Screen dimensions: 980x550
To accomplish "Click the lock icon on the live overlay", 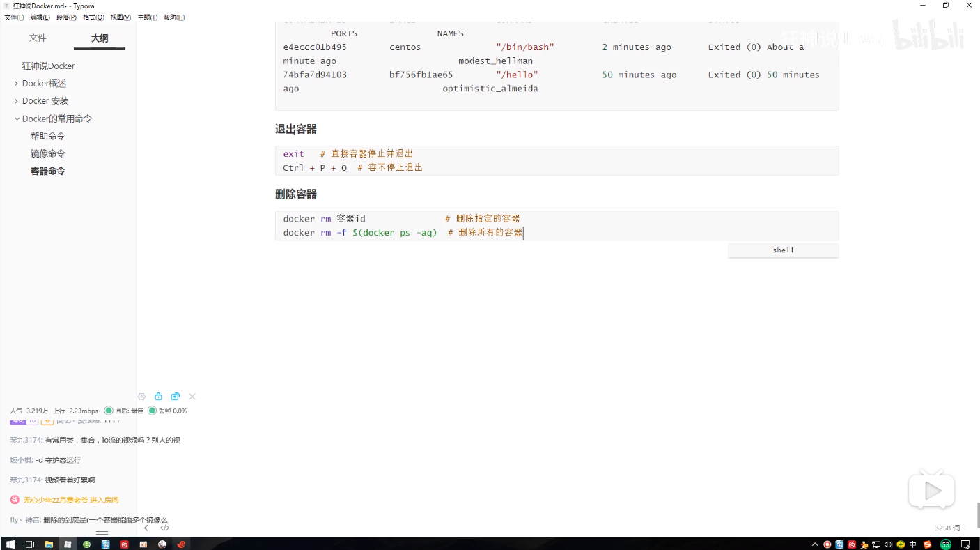I will 159,397.
